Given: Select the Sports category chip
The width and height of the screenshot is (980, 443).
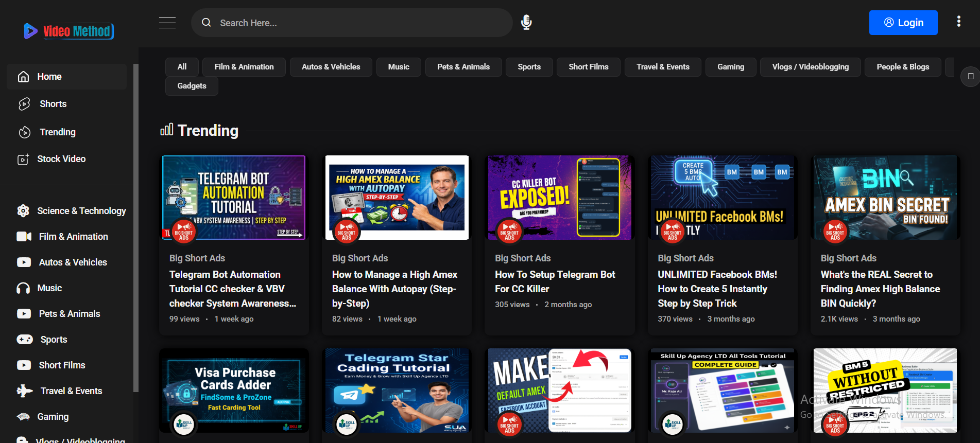Looking at the screenshot, I should click(x=529, y=67).
